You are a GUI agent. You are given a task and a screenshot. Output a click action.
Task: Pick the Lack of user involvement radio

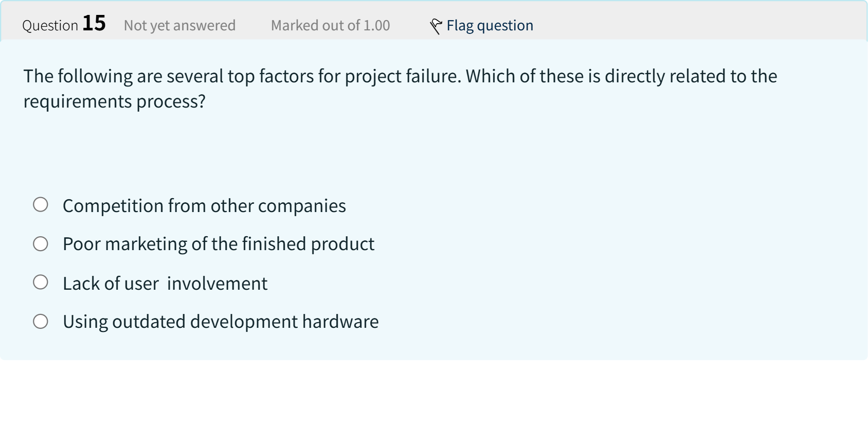(41, 283)
